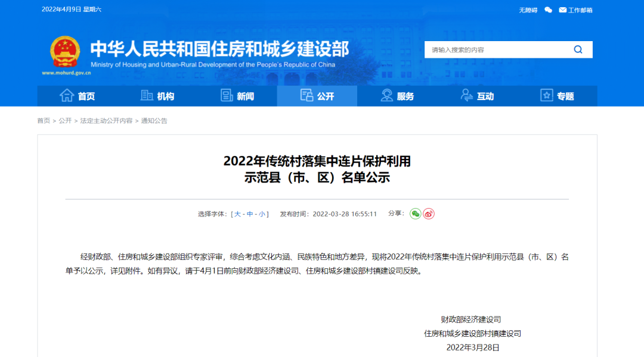Click the ministry name title 中华人民共和国住房和城乡建设部
This screenshot has width=644, height=357.
click(219, 49)
